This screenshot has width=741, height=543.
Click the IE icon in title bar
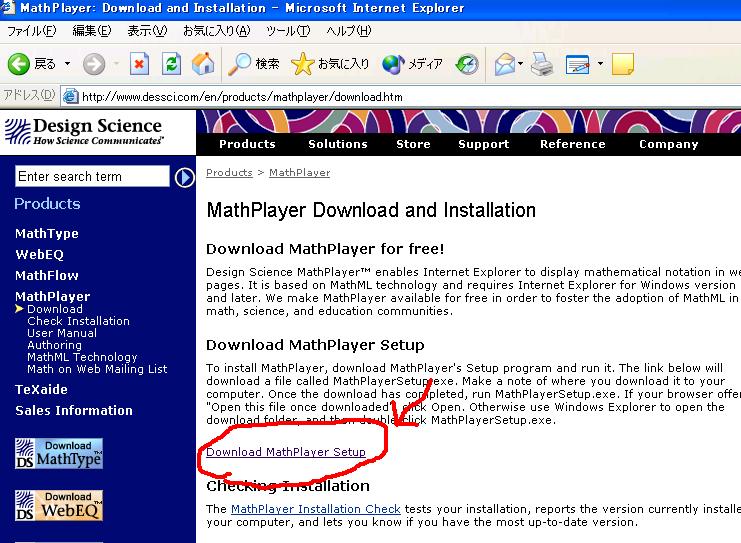point(8,8)
